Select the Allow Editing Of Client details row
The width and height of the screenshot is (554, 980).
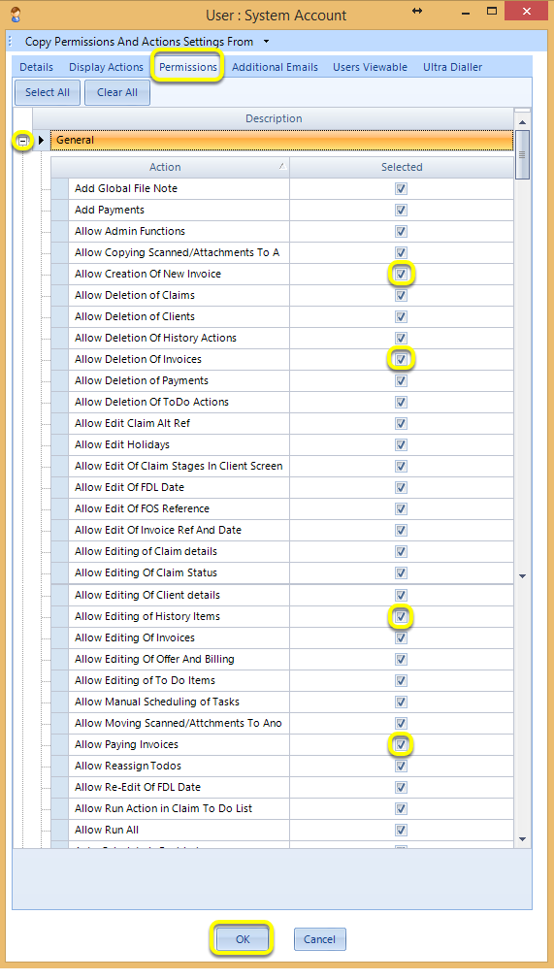(282, 595)
